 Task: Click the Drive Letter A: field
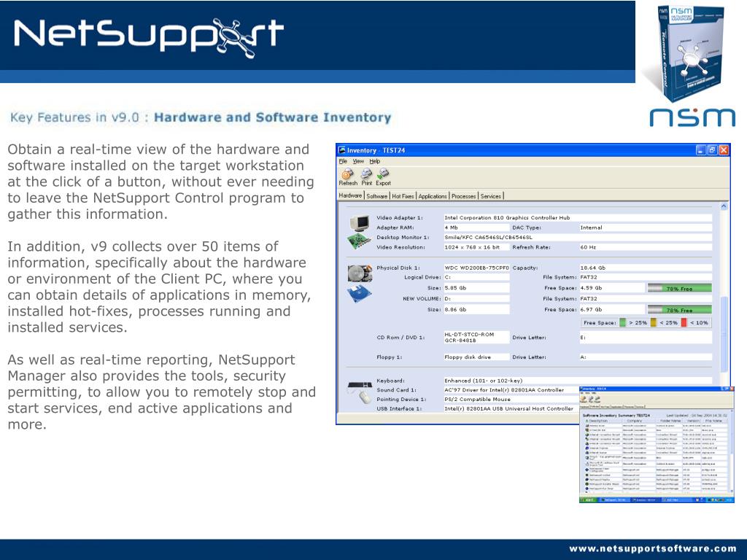(x=645, y=357)
